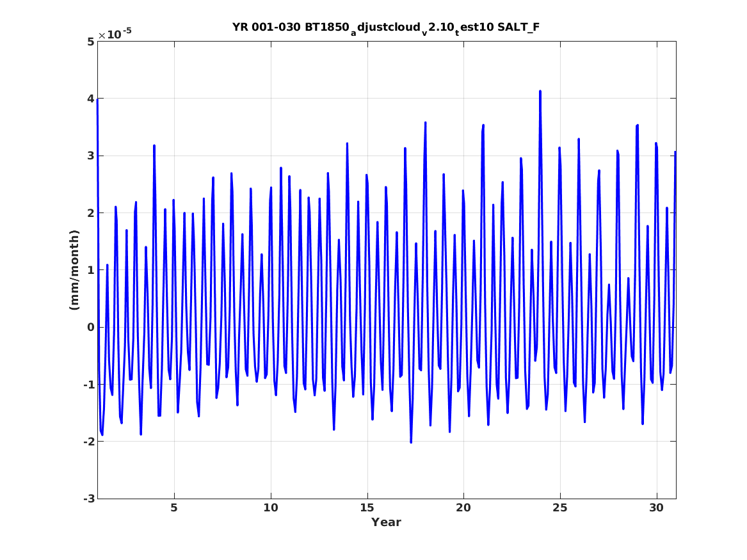Select the y-axis tick label "1"

click(90, 271)
